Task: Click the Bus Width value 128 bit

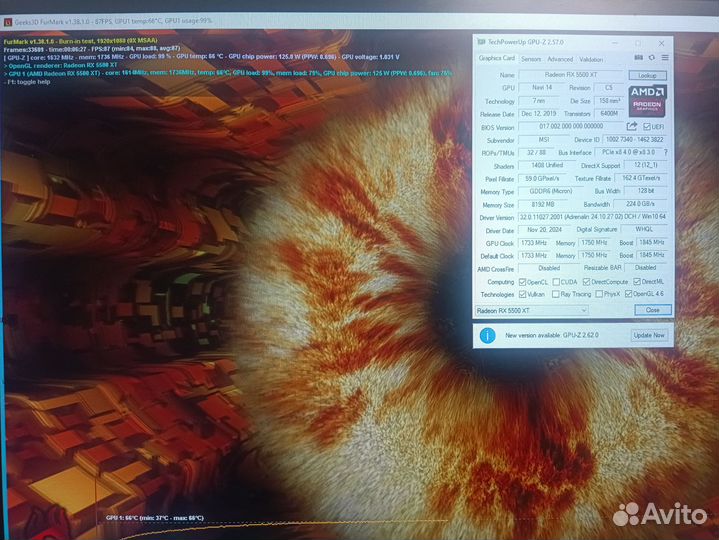Action: click(x=646, y=191)
